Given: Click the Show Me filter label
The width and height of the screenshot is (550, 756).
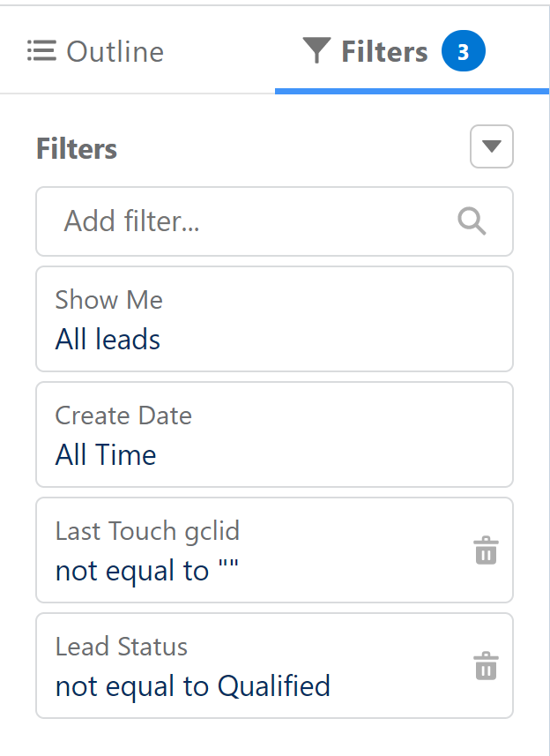Looking at the screenshot, I should (108, 300).
